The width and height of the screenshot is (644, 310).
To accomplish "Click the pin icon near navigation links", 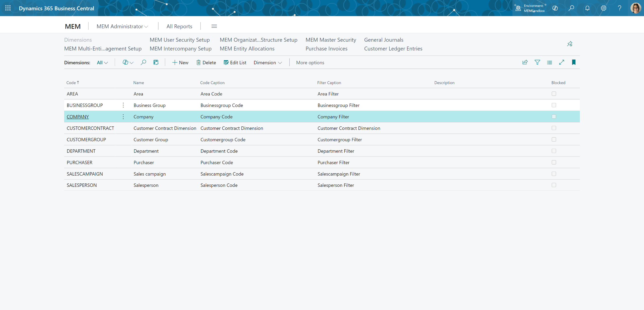I will pos(570,44).
